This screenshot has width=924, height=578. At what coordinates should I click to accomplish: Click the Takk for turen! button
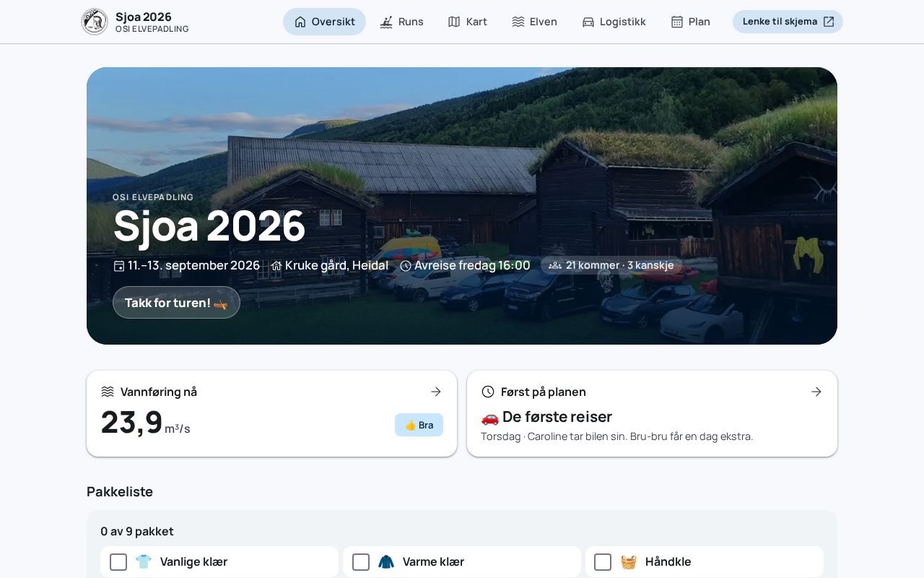(176, 303)
